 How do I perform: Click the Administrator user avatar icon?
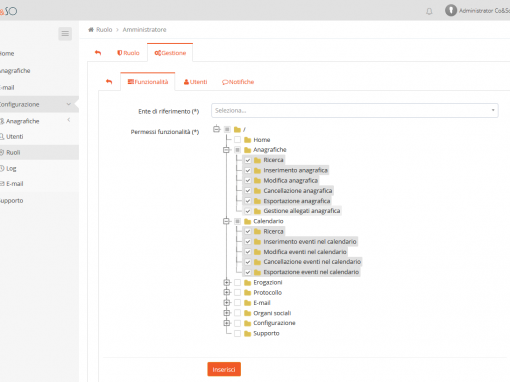click(451, 10)
